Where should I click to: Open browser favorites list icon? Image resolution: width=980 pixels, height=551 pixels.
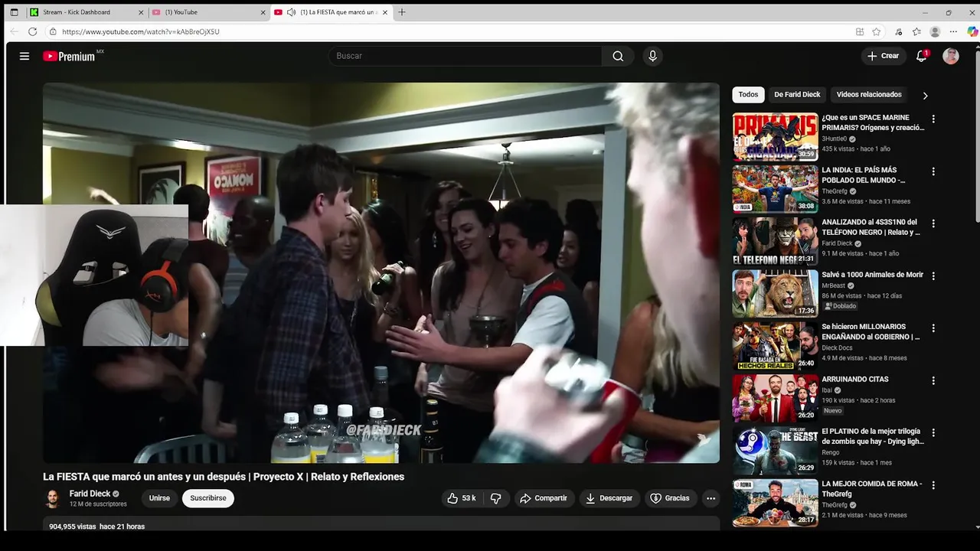point(916,31)
